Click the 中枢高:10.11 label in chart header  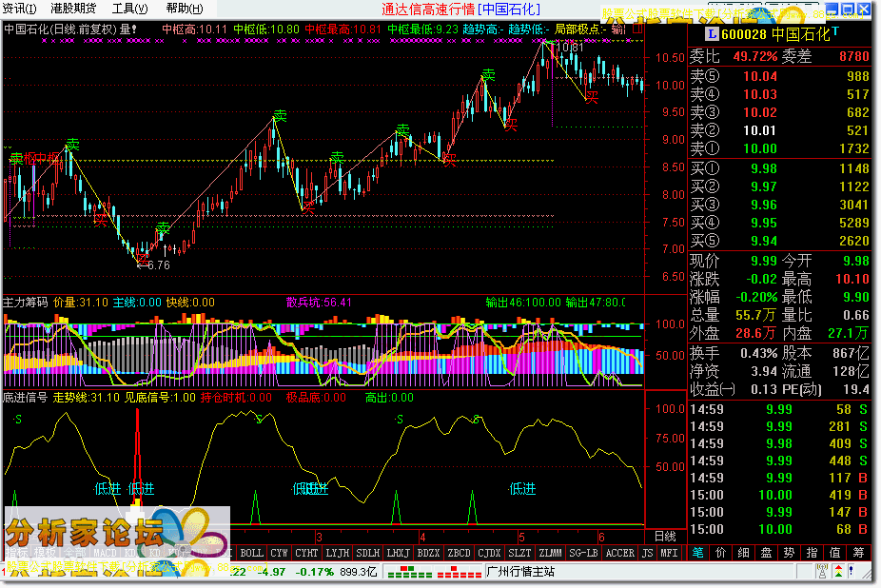point(194,29)
